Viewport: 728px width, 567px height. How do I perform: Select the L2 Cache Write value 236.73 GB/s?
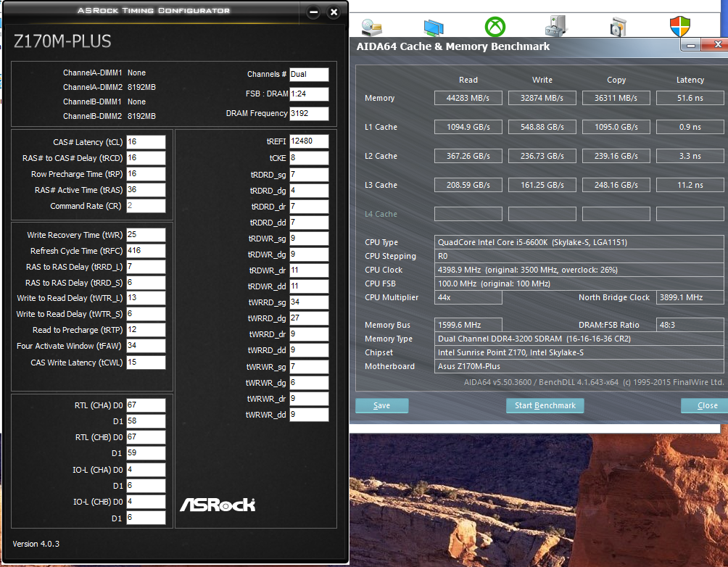coord(542,156)
